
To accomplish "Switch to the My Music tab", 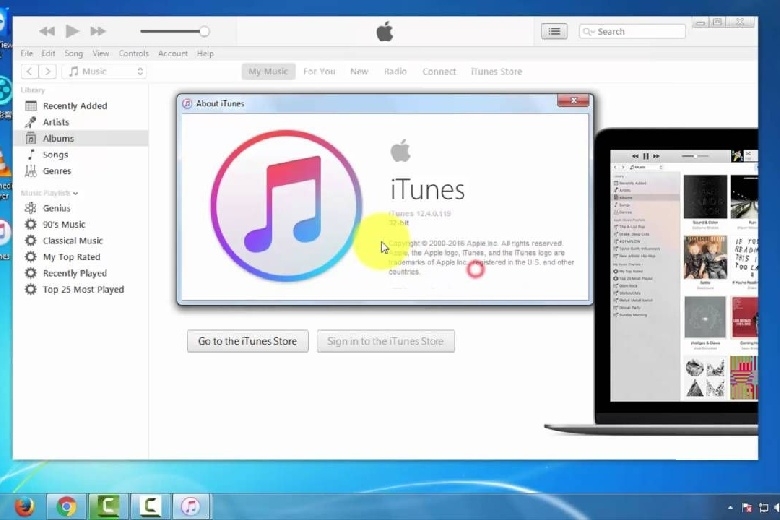I will 268,71.
